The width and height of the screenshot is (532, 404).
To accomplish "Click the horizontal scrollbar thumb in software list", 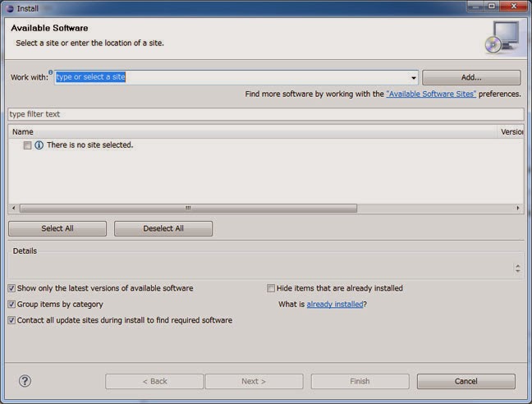I will point(188,208).
